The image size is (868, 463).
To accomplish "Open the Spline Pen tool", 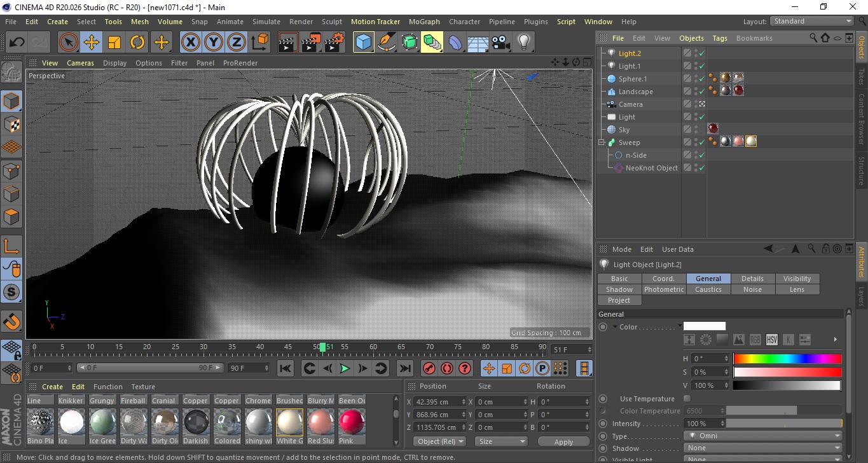I will tap(387, 43).
